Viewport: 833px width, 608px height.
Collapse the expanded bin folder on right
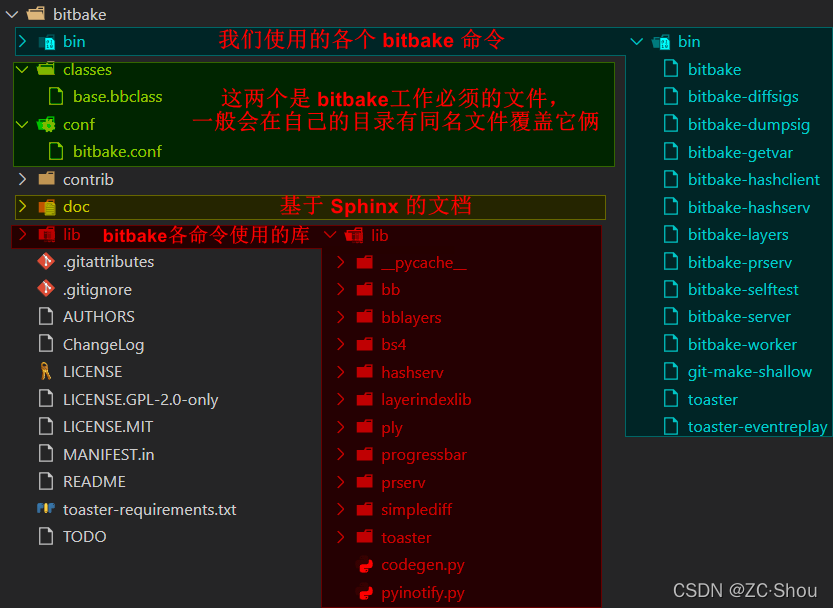pos(636,41)
